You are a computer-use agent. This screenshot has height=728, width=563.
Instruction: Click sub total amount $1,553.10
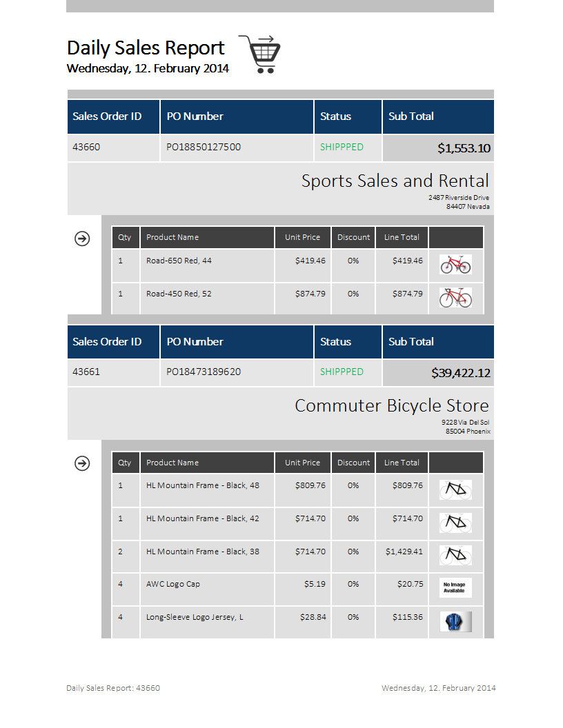coord(464,148)
